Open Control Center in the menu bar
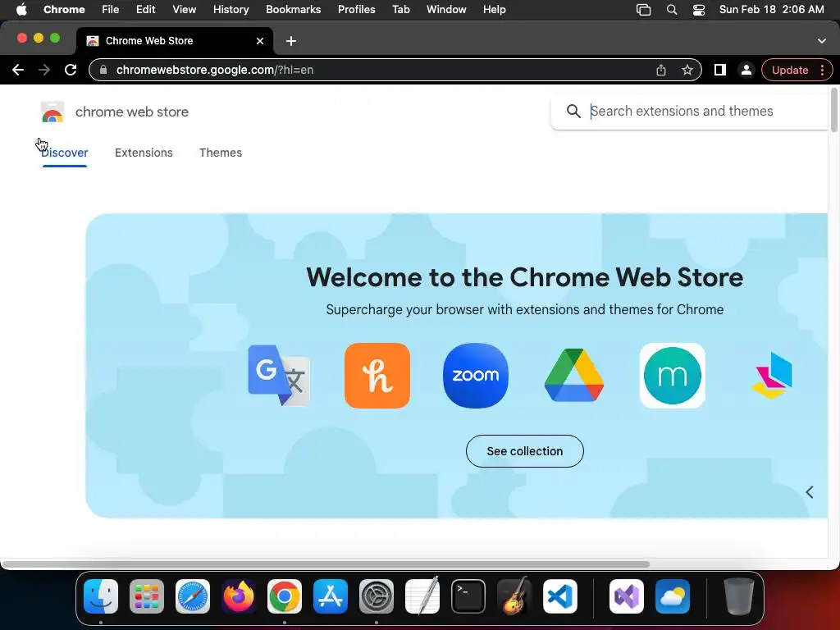The width and height of the screenshot is (840, 630). pos(699,10)
